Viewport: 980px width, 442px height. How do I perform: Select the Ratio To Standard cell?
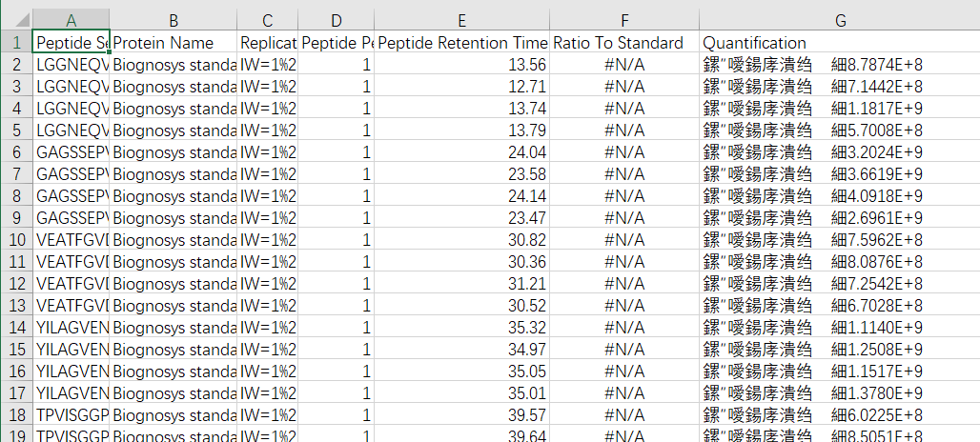point(624,43)
